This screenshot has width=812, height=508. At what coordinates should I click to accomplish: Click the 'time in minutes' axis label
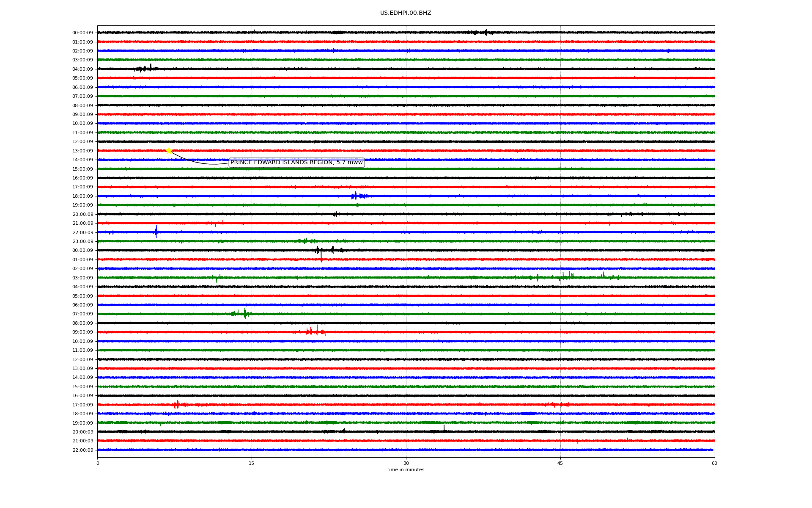pos(405,470)
